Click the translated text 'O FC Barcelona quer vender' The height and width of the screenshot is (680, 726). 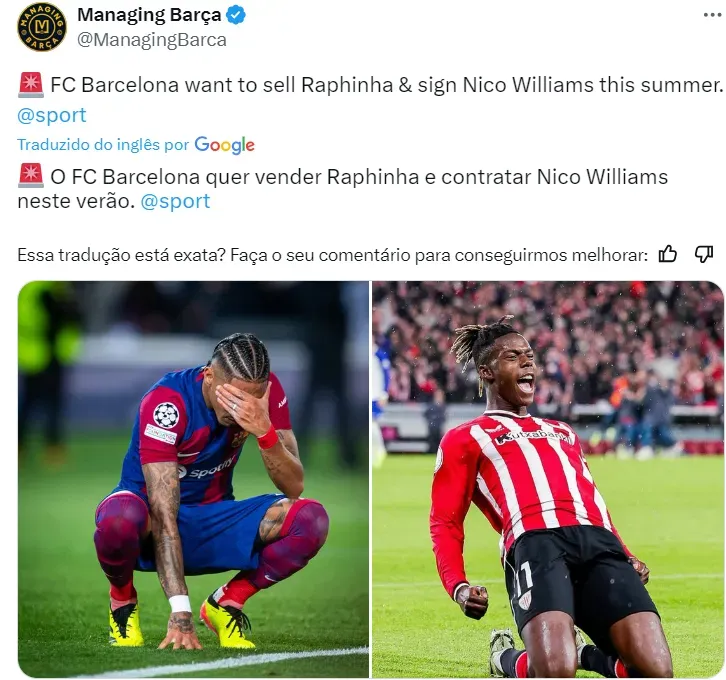pyautogui.click(x=186, y=176)
